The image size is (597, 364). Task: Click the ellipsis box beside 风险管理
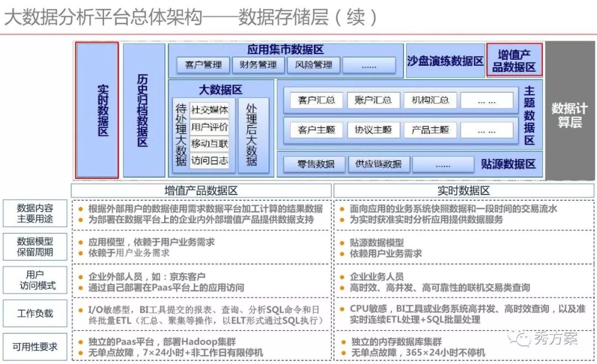point(369,65)
